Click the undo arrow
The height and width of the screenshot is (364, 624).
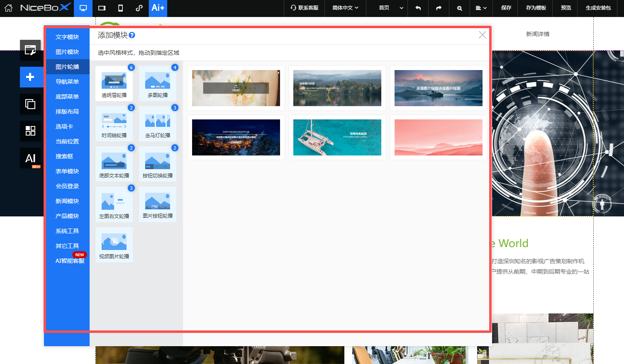click(418, 8)
